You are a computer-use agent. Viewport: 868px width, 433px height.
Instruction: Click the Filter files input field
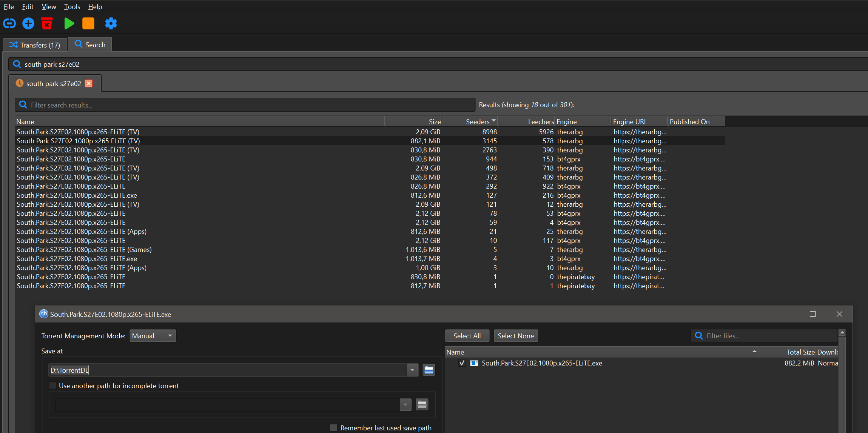tap(764, 336)
